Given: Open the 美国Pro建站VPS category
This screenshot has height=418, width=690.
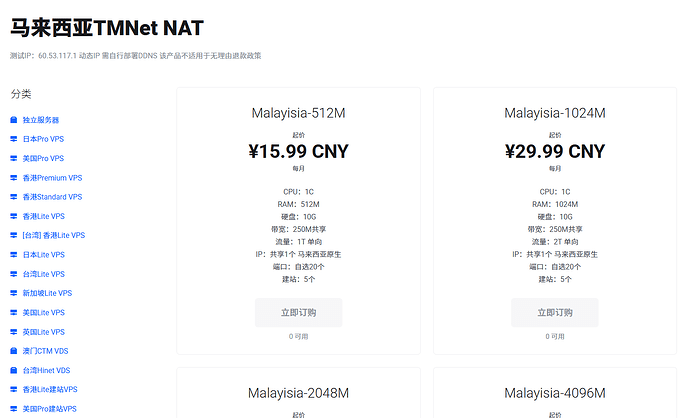Looking at the screenshot, I should point(49,409).
